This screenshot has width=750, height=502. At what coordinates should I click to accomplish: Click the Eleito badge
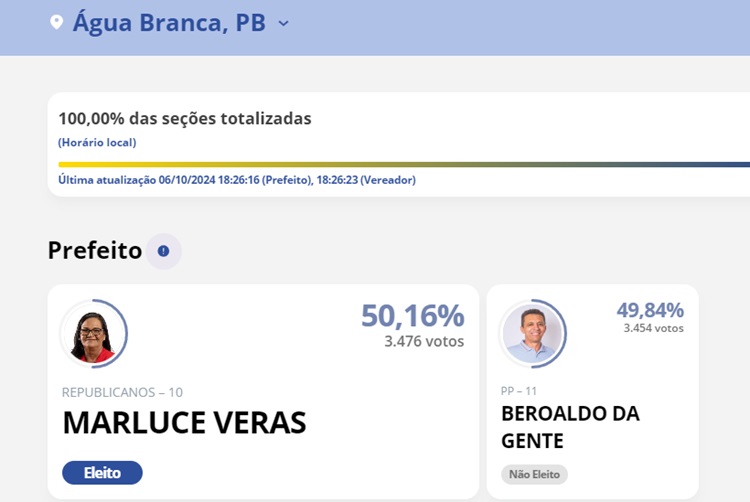click(102, 472)
